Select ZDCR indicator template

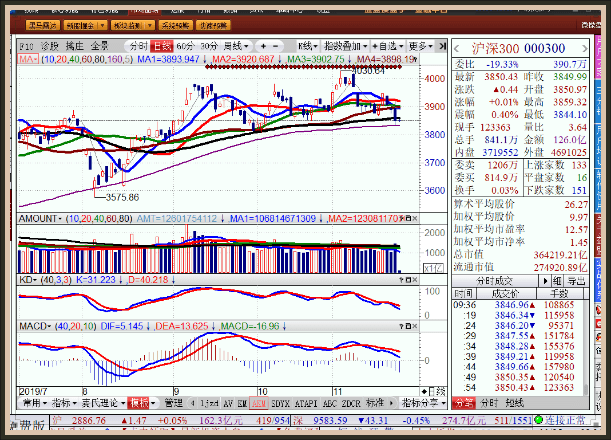(351, 403)
